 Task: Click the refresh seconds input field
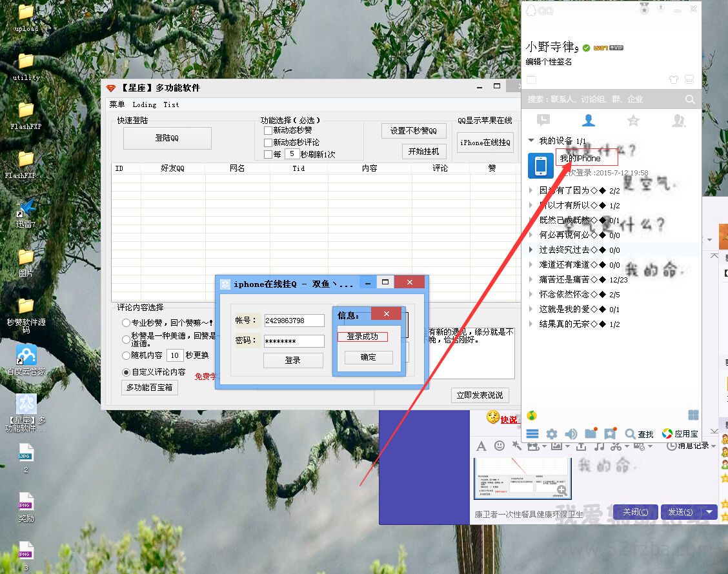coord(292,153)
